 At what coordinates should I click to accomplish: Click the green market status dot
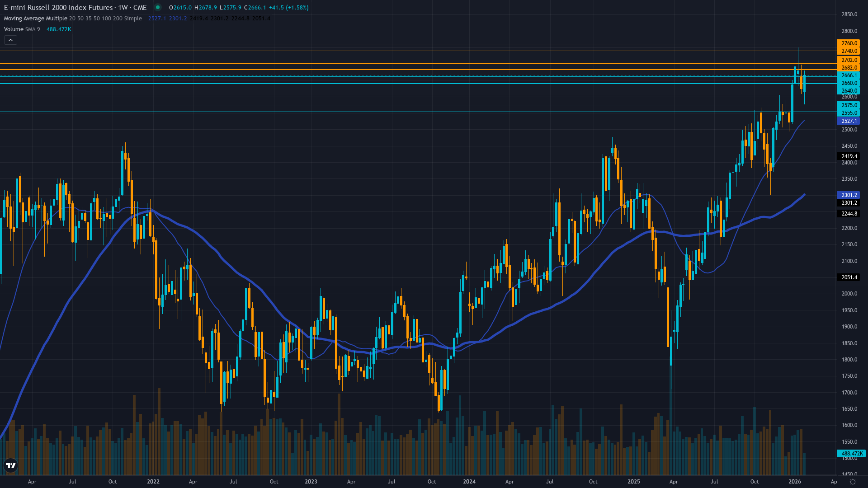pyautogui.click(x=158, y=7)
